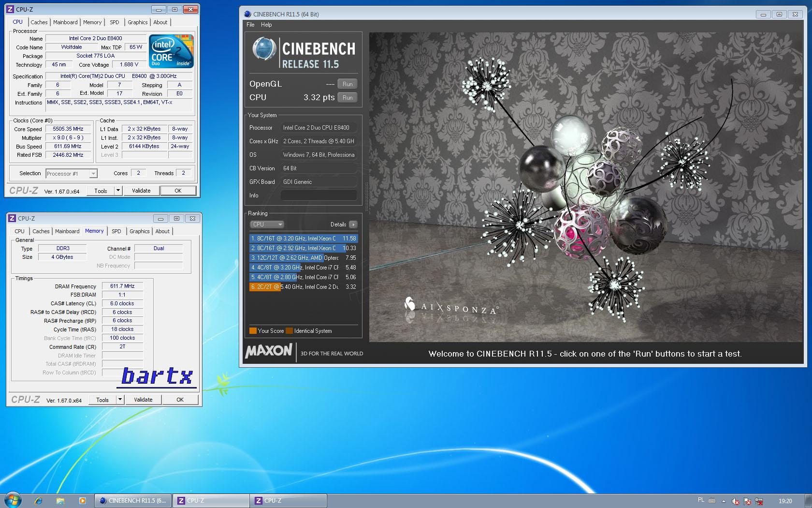812x508 pixels.
Task: Click Tools button in top CPU-Z window
Action: (x=101, y=191)
